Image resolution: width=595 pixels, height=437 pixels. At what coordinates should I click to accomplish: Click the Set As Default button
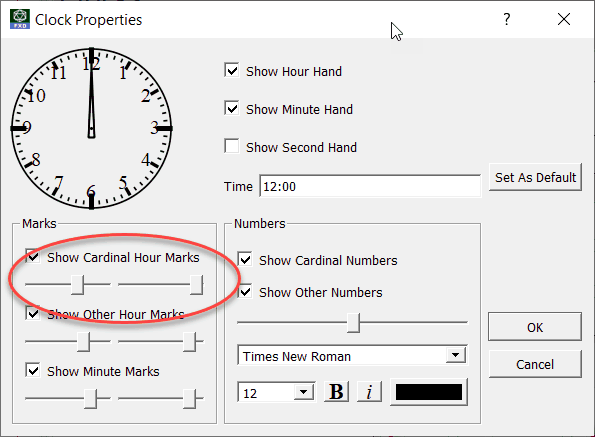(535, 177)
